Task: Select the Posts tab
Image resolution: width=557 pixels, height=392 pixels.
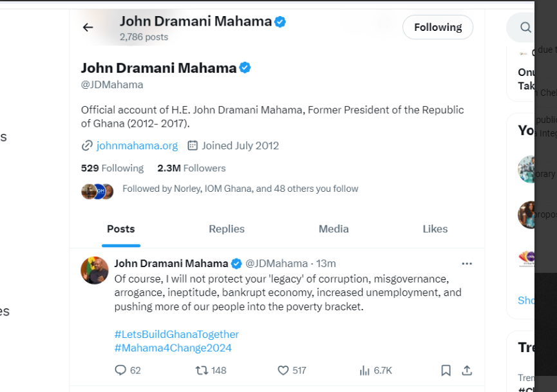Action: 121,229
